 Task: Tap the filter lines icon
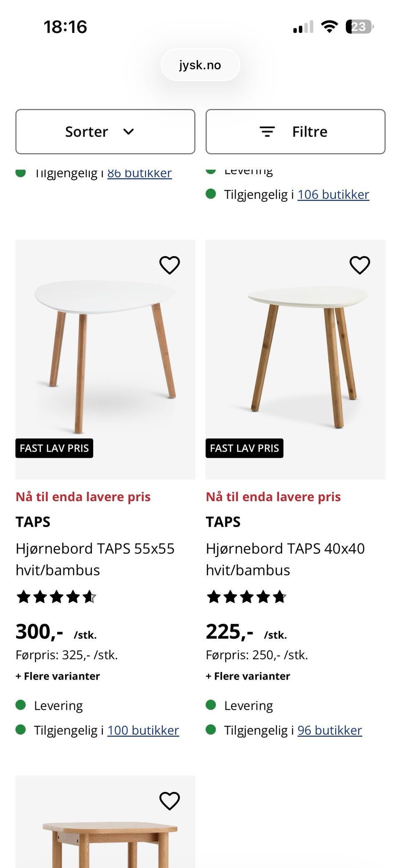coord(267,132)
